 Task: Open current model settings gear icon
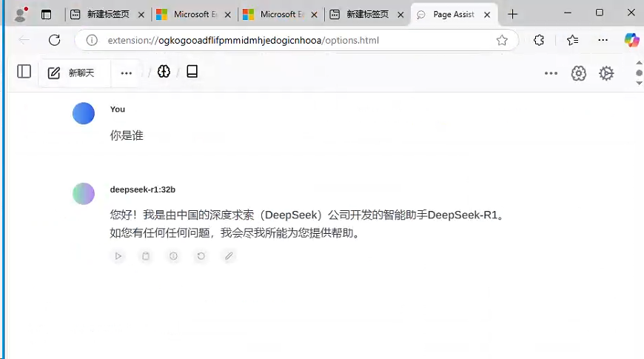coord(578,73)
